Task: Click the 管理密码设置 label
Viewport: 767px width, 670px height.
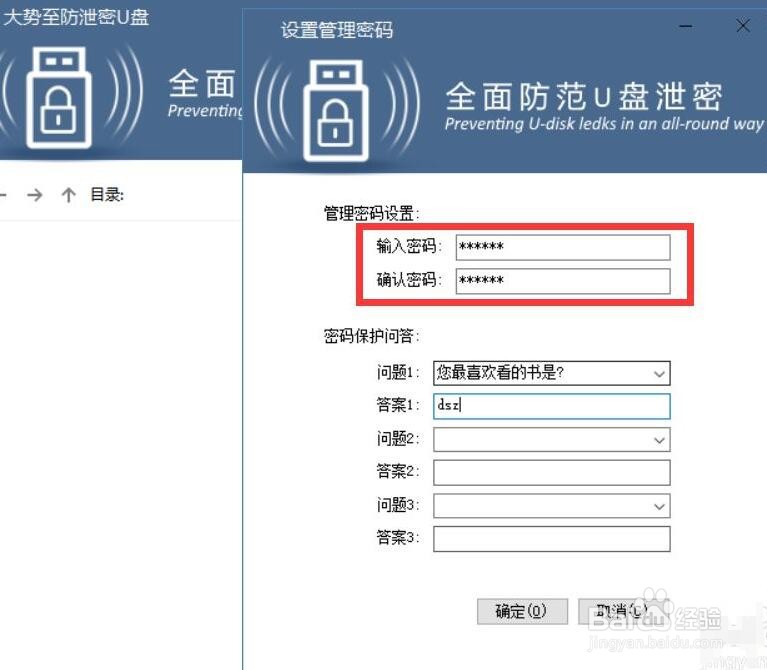Action: 371,214
